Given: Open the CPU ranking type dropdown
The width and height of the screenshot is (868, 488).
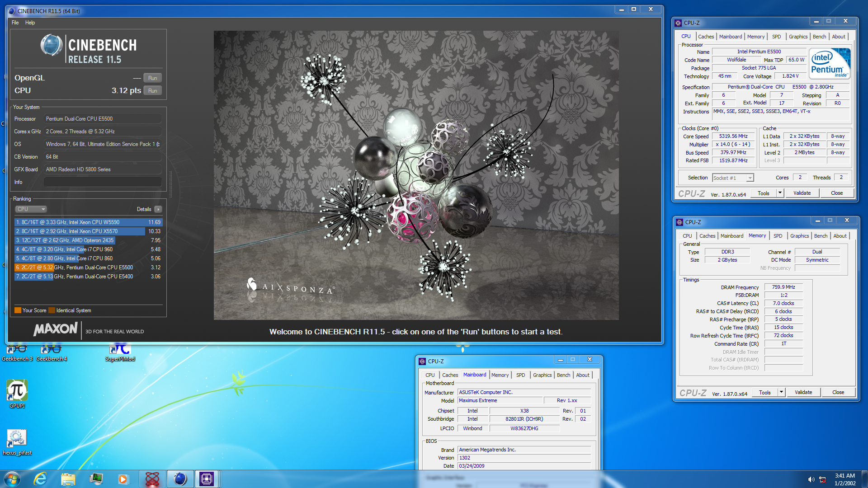Looking at the screenshot, I should pos(31,209).
